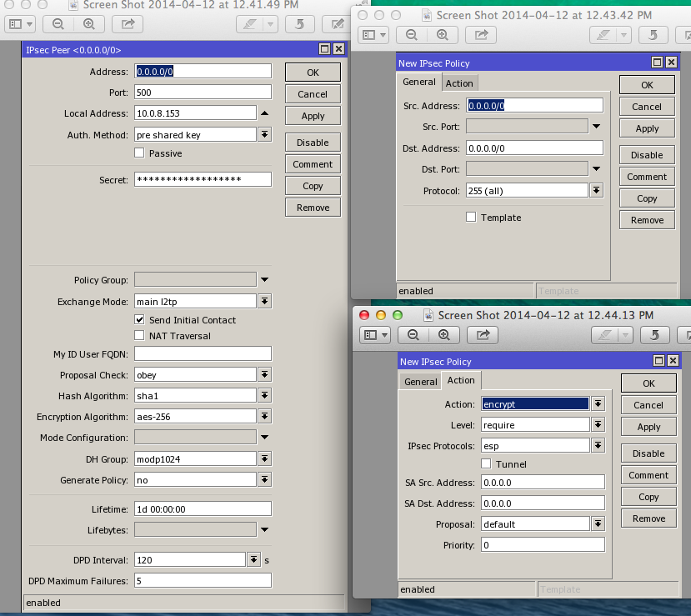Open Action dropdown showing encrypt
This screenshot has height=616, width=691.
(x=598, y=403)
